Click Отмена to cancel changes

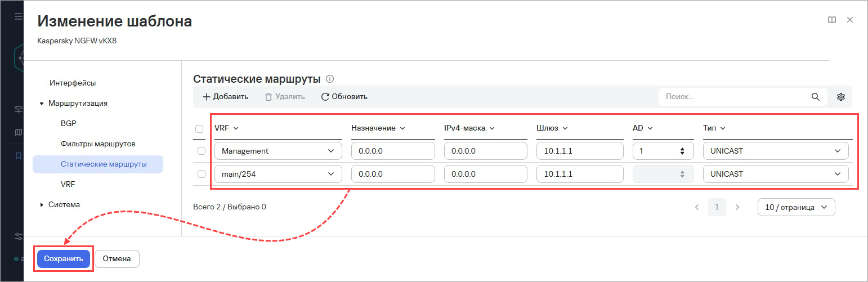pos(117,259)
